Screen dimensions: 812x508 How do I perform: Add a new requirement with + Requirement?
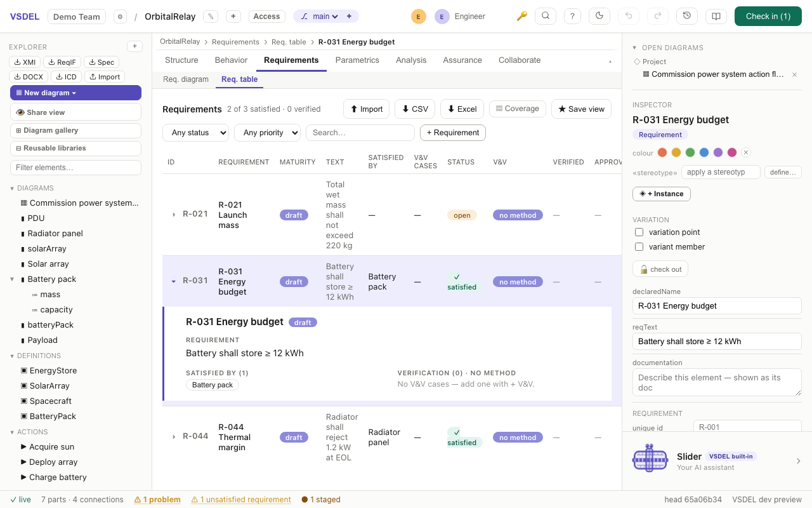coord(453,133)
